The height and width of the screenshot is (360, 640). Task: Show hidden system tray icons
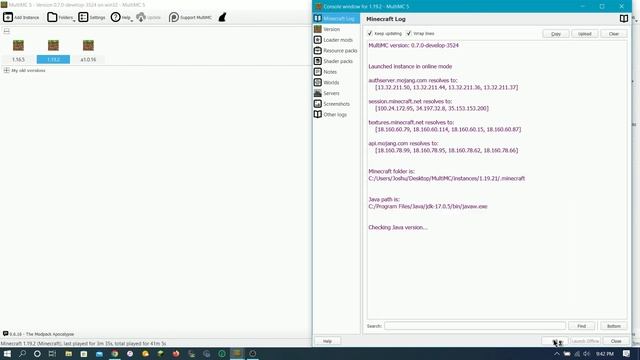coord(557,353)
